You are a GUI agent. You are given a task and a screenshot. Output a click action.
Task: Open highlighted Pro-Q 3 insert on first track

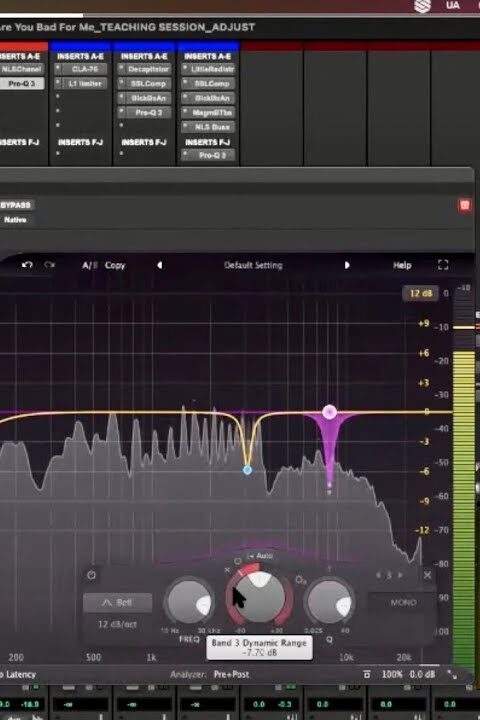(x=22, y=84)
